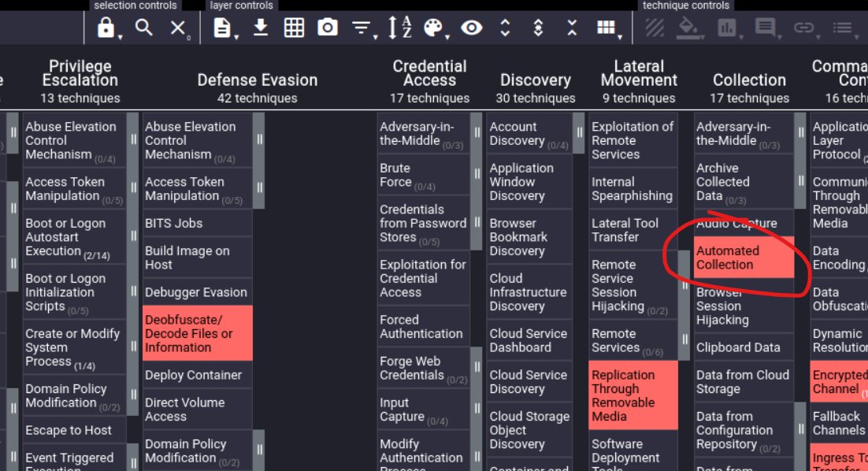The image size is (868, 471).
Task: Expand Brute Force sub-techniques handle
Action: (477, 174)
